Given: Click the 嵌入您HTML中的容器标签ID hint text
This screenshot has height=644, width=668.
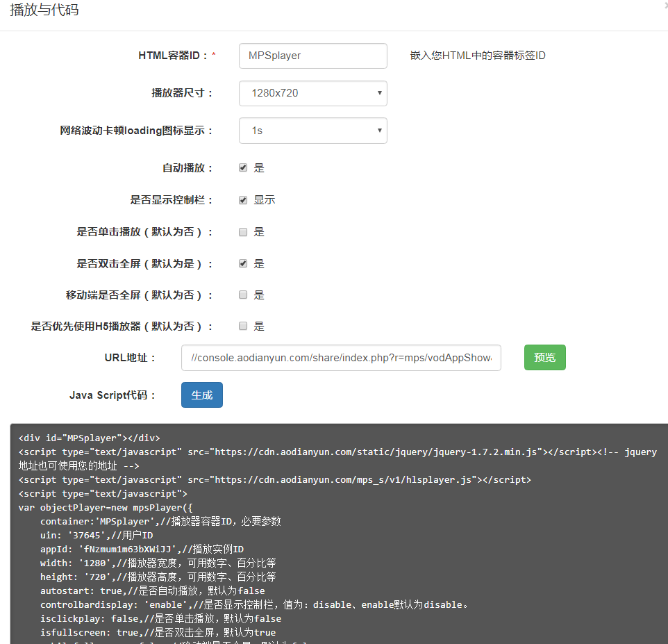Looking at the screenshot, I should (x=478, y=56).
